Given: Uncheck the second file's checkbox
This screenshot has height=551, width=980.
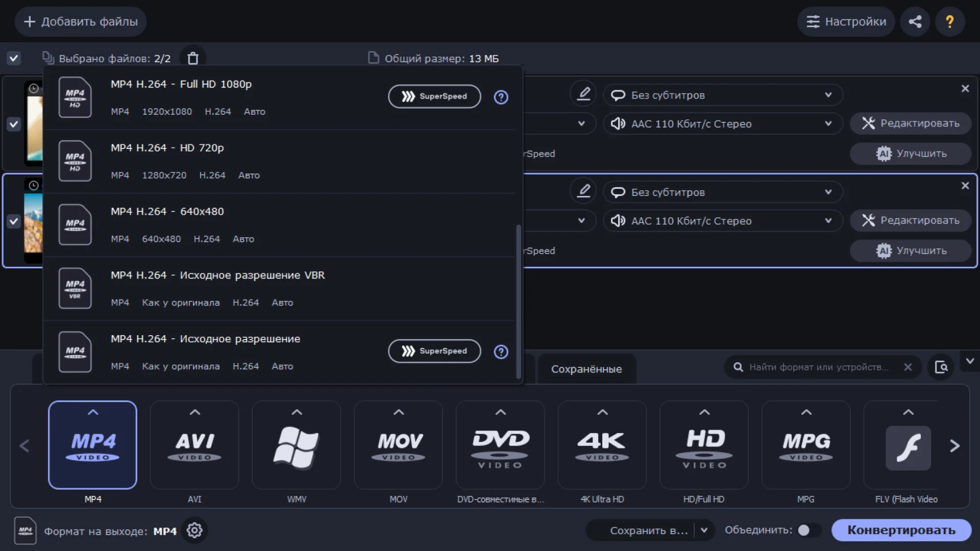Looking at the screenshot, I should (x=14, y=221).
